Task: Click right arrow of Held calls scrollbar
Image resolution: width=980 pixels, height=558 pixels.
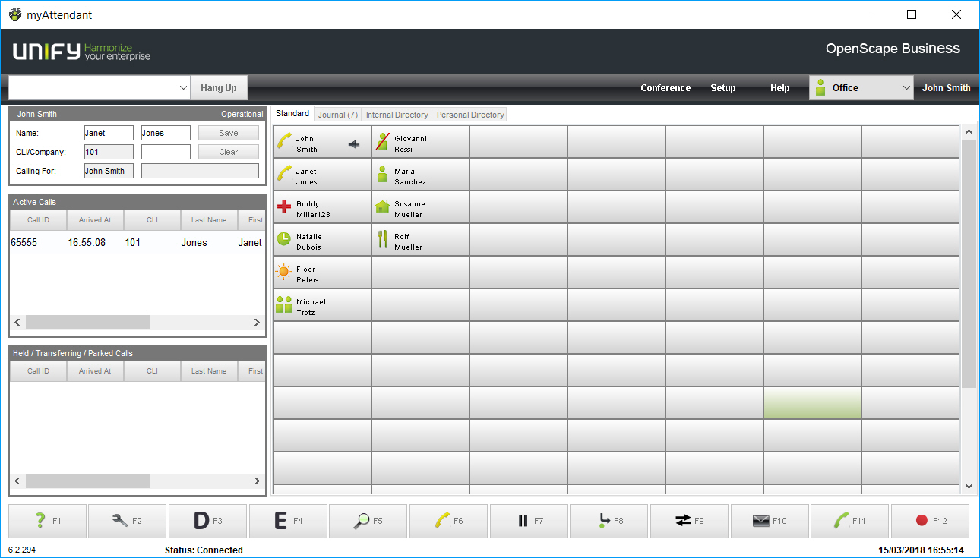Action: point(257,481)
